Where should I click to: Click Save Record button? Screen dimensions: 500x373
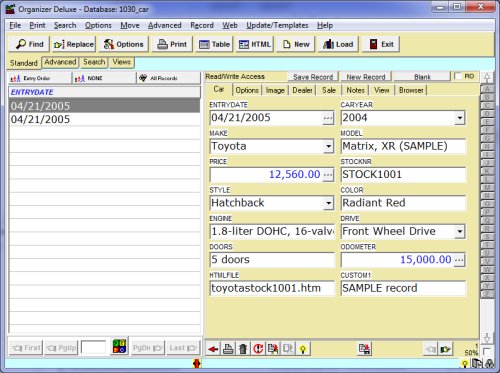tap(313, 77)
